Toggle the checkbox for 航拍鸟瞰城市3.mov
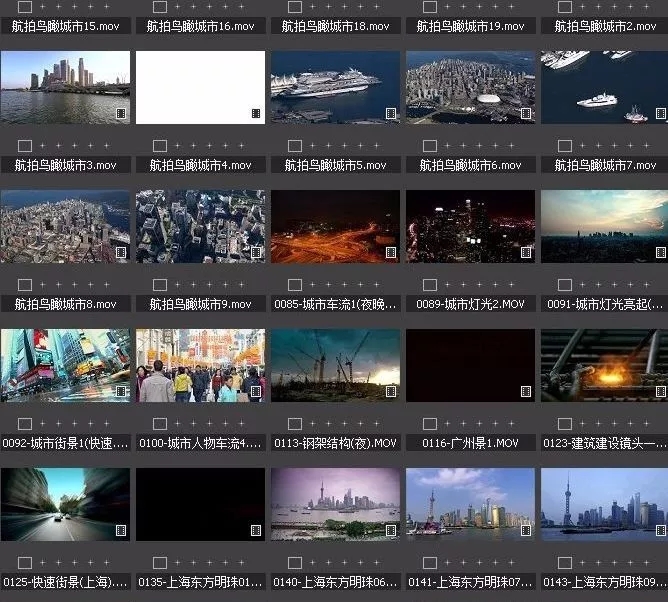The height and width of the screenshot is (602, 668). 25,146
